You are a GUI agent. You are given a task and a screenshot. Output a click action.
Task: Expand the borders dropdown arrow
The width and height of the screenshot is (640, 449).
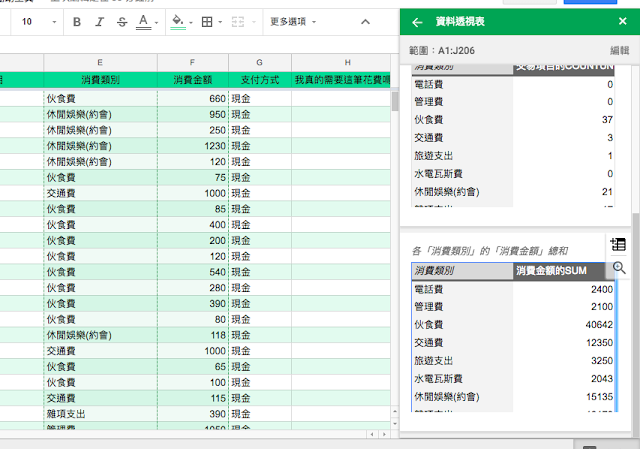click(x=220, y=22)
